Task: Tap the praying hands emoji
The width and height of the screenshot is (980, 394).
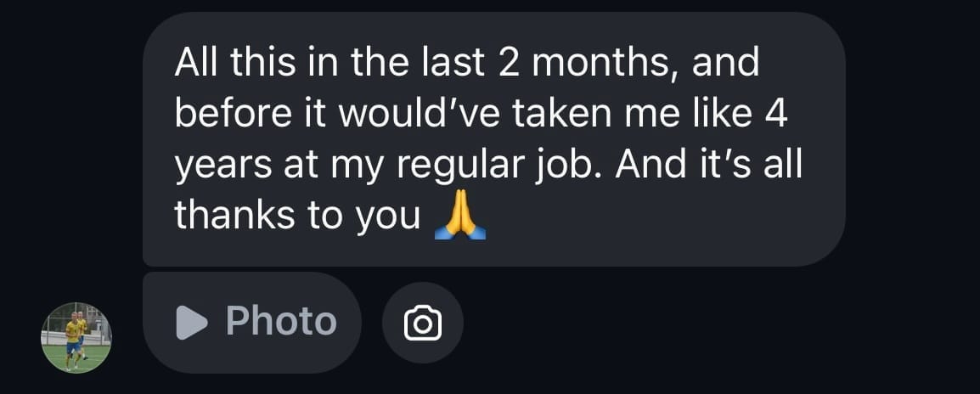Action: 459,217
